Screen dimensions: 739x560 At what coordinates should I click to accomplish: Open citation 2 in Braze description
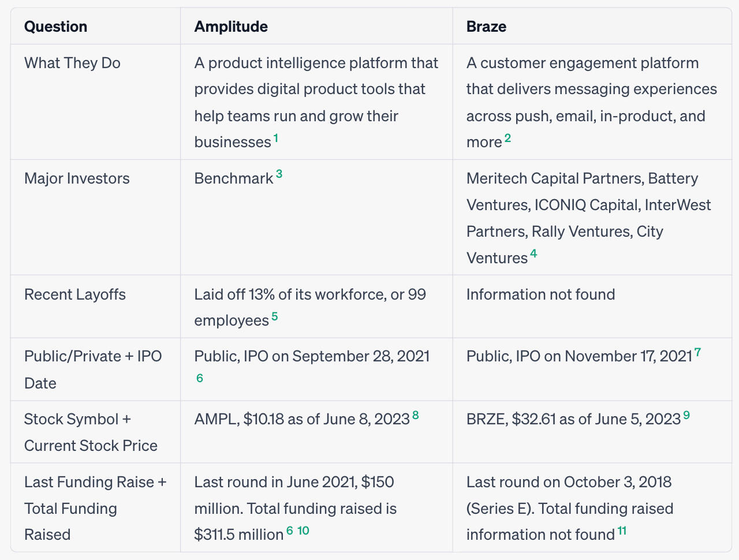(x=507, y=138)
